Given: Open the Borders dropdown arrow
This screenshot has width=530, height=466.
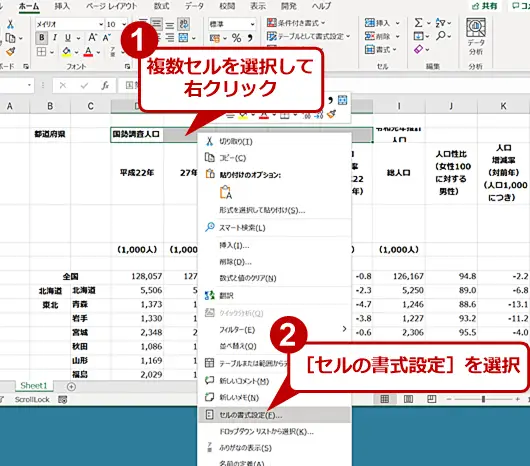Looking at the screenshot, I should [x=52, y=52].
